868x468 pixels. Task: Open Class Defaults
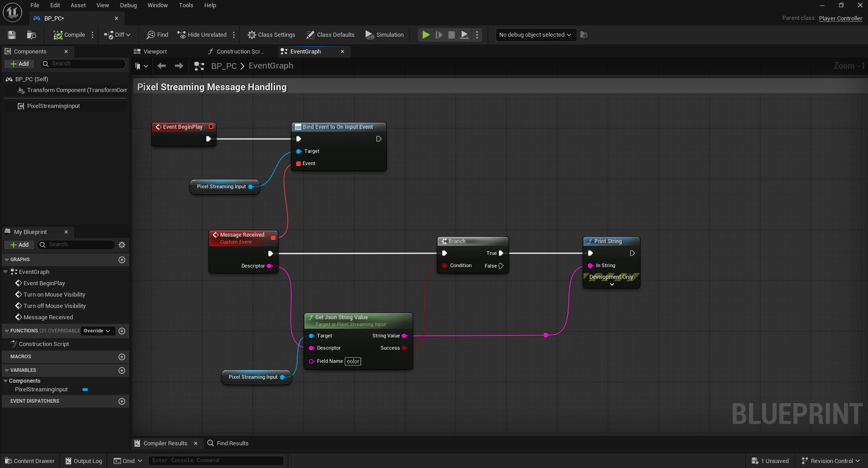[330, 35]
